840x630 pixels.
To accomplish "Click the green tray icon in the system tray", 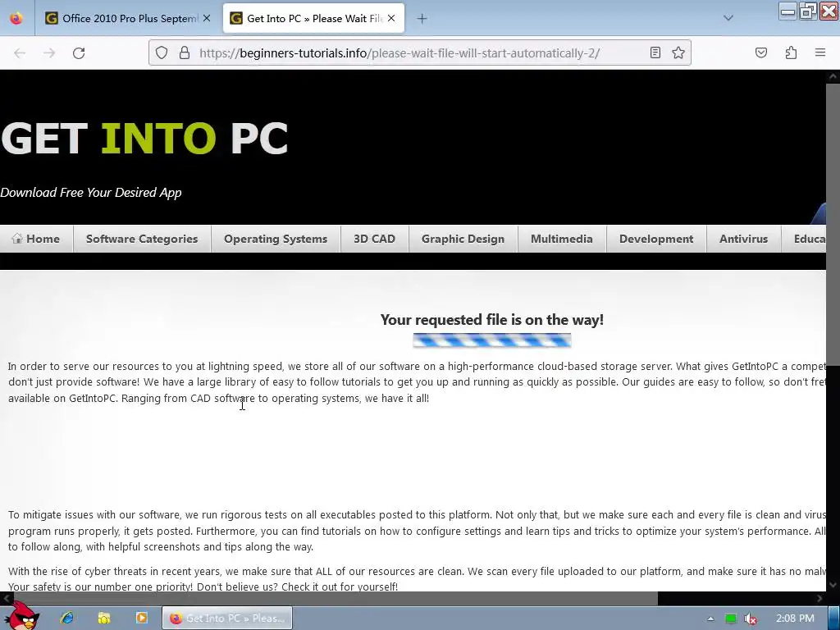I will click(731, 619).
